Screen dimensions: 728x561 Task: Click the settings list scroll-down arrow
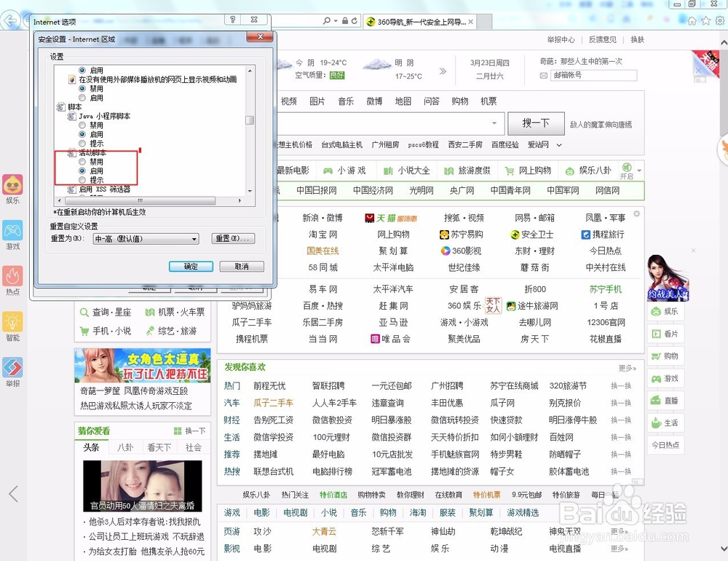250,191
